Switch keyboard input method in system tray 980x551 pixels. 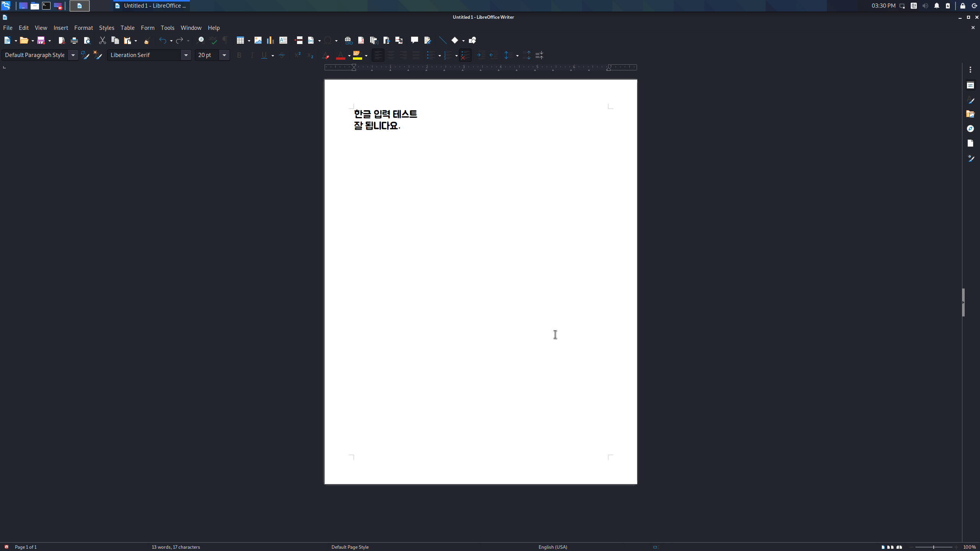(914, 6)
